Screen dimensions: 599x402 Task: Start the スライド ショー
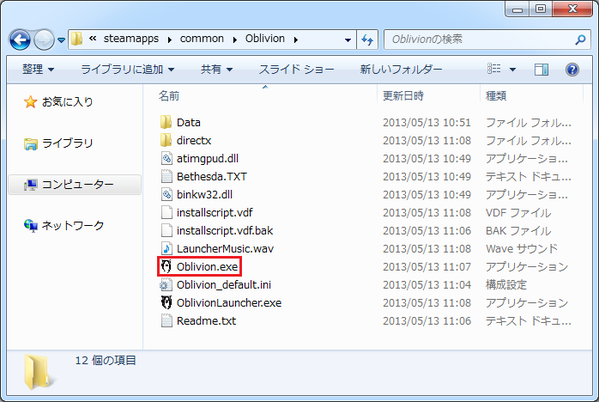(x=296, y=69)
